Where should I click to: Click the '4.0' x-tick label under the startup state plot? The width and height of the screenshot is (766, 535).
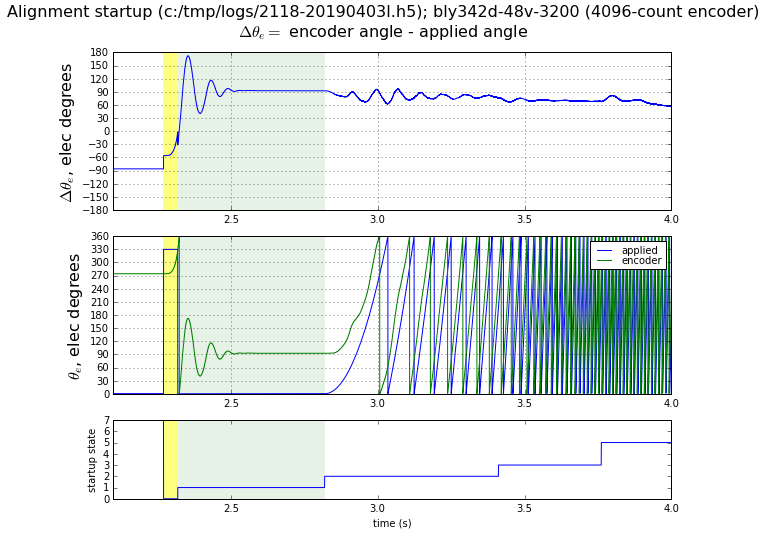671,508
